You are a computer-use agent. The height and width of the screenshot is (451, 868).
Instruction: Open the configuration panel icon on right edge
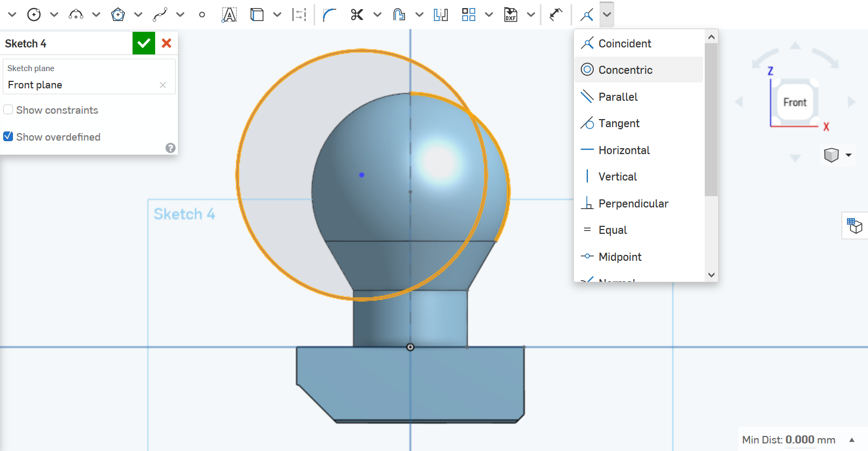pos(855,225)
